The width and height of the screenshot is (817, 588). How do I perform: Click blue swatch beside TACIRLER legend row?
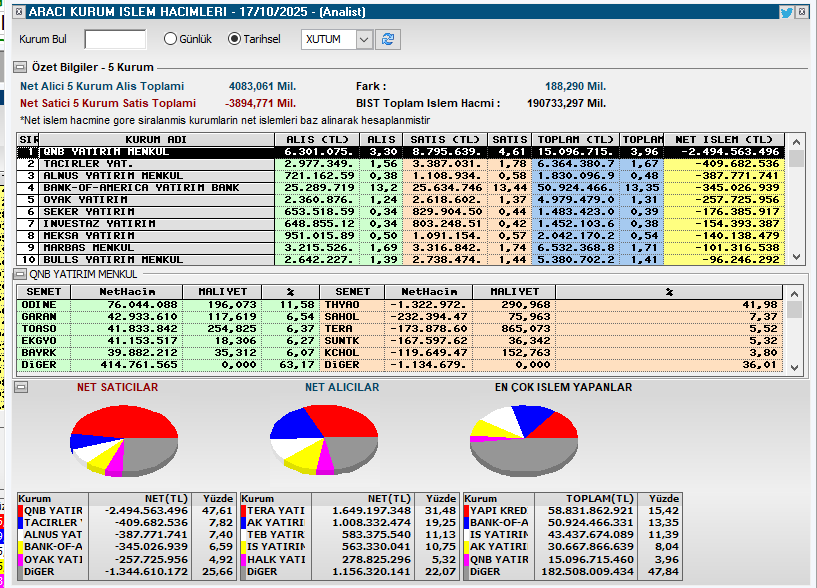(x=20, y=523)
